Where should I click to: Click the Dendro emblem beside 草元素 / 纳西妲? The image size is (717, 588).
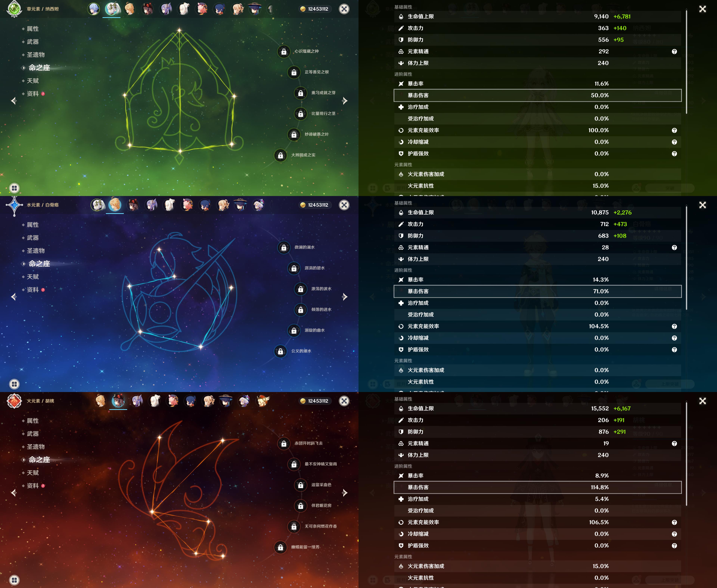coord(14,9)
